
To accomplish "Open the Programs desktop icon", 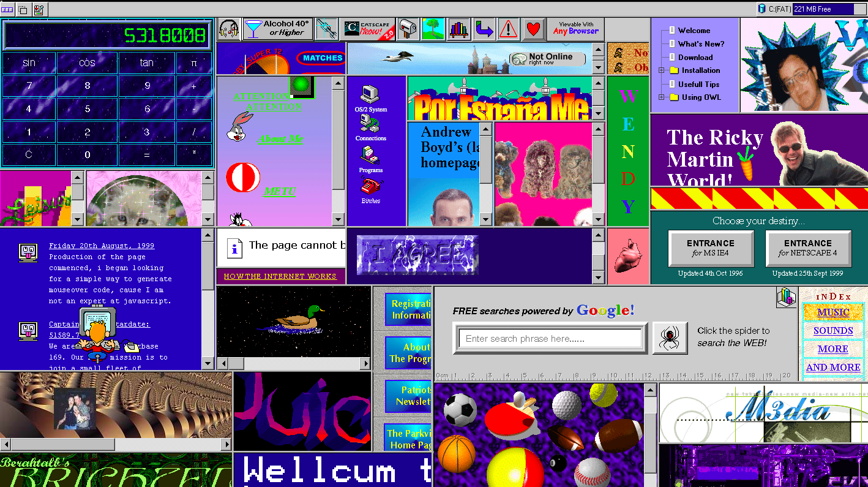I will 371,159.
